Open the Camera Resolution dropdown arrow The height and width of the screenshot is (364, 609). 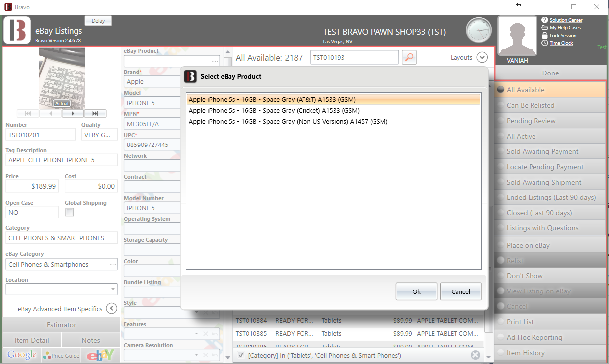point(197,355)
